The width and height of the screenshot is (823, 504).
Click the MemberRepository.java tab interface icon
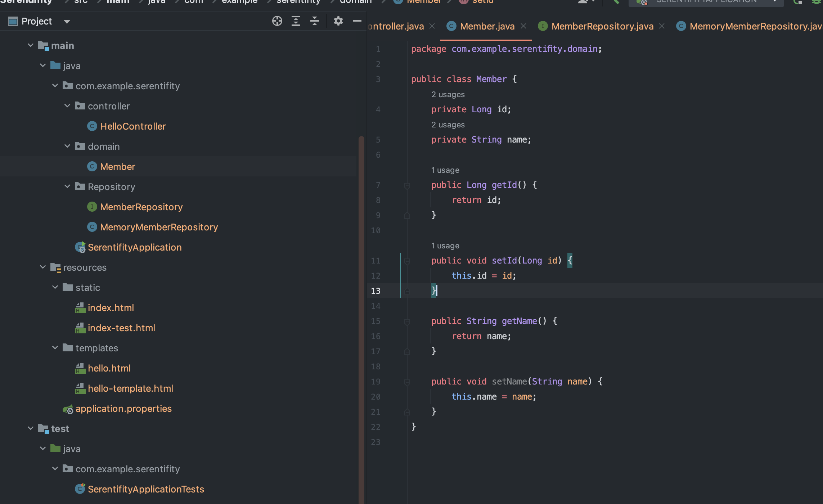[543, 26]
